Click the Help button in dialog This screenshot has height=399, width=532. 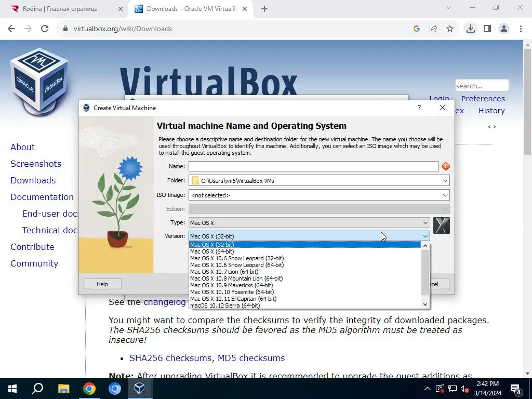pos(102,284)
